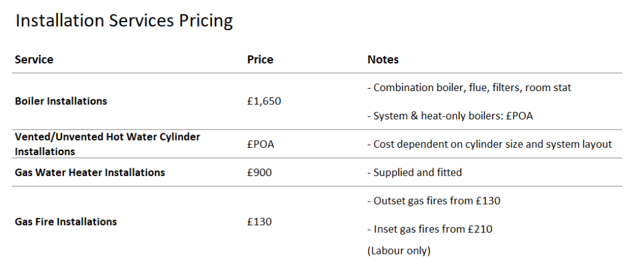Viewport: 644px width, 269px height.
Task: Click the £900 price value
Action: 259,172
